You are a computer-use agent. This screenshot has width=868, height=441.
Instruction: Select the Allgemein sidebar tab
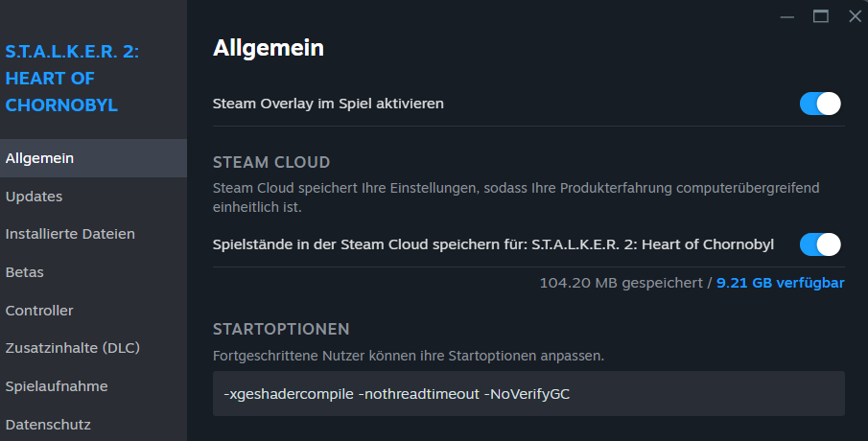point(40,158)
